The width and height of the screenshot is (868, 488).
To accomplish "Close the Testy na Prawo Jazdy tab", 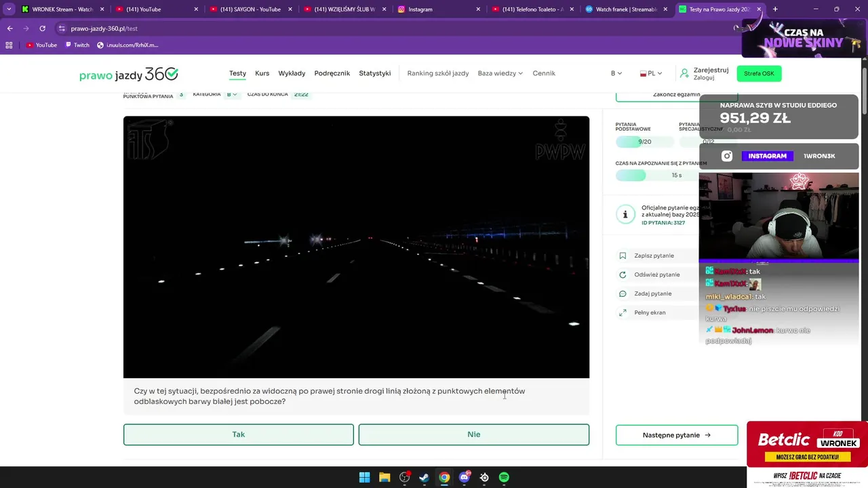I will (x=759, y=9).
